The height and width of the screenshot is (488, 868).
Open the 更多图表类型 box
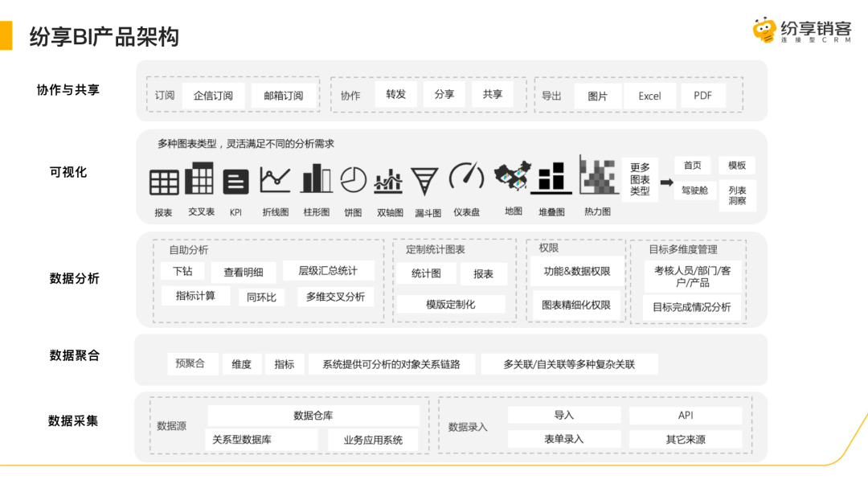point(640,179)
